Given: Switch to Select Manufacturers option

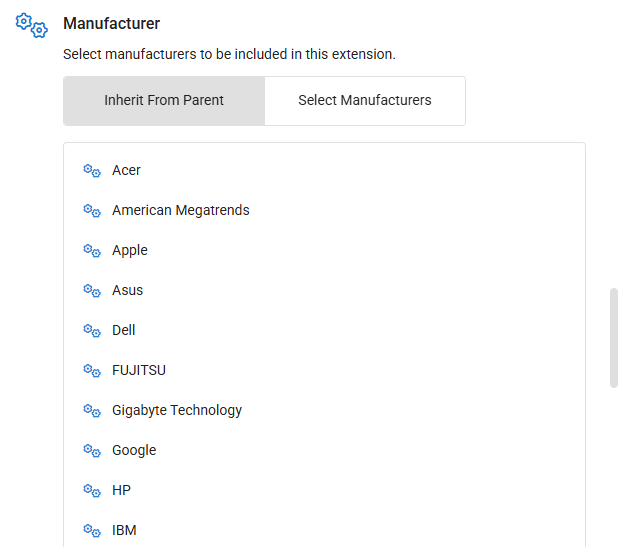Looking at the screenshot, I should [365, 101].
